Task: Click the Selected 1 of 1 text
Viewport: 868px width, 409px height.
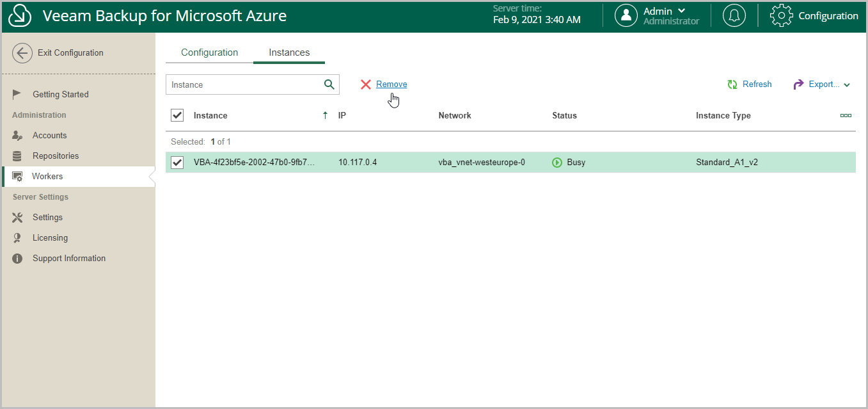Action: (201, 141)
